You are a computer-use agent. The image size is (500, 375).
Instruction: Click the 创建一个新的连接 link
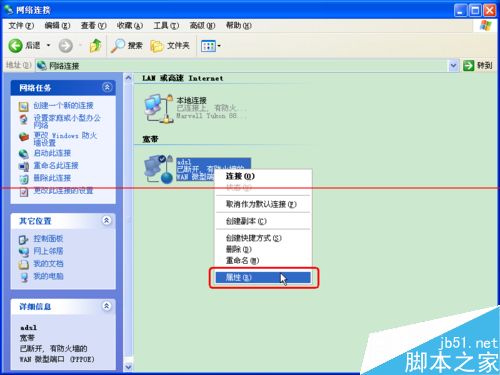63,106
